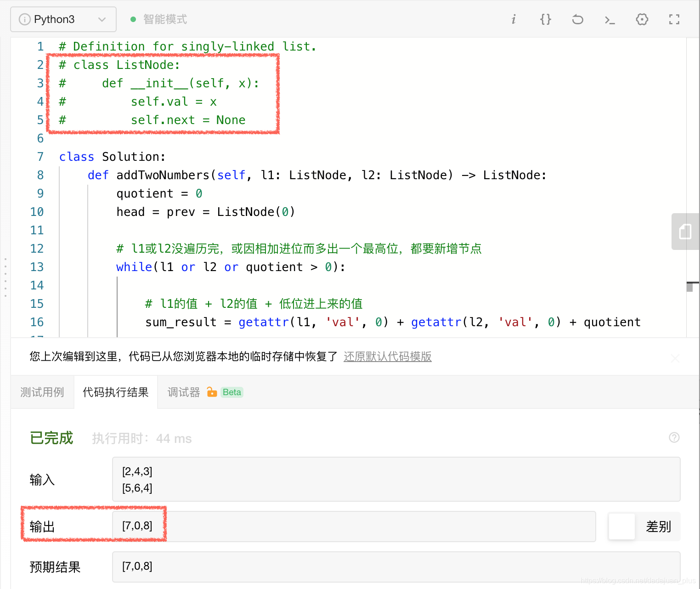The image size is (700, 589).
Task: Dismiss the code restore notification
Action: coord(675,358)
